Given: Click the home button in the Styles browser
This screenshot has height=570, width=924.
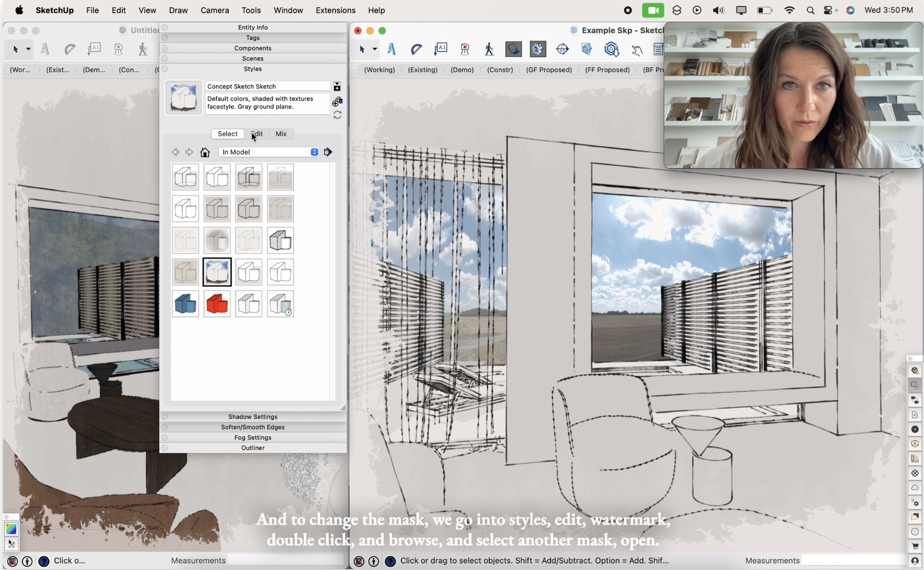Looking at the screenshot, I should 205,152.
